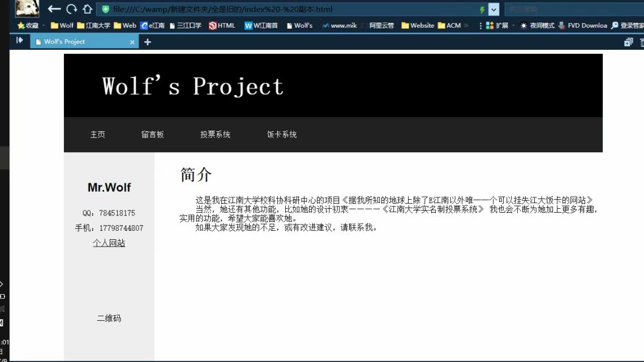
Task: Open the 扩展 extensions dropdown
Action: [498, 25]
